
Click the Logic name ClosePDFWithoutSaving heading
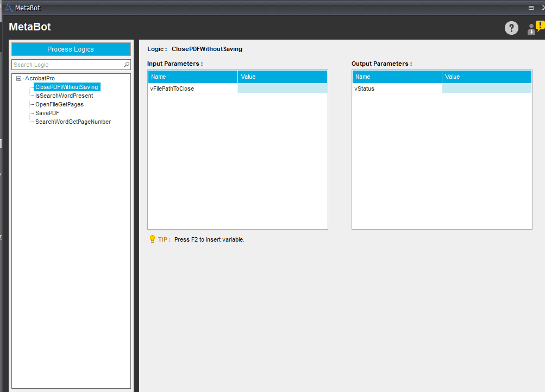(207, 49)
